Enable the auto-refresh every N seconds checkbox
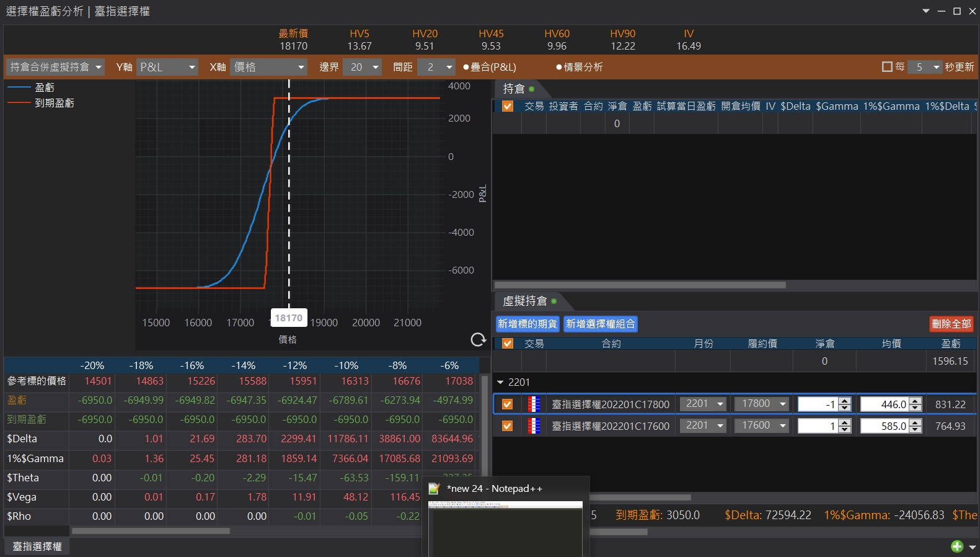 [887, 67]
